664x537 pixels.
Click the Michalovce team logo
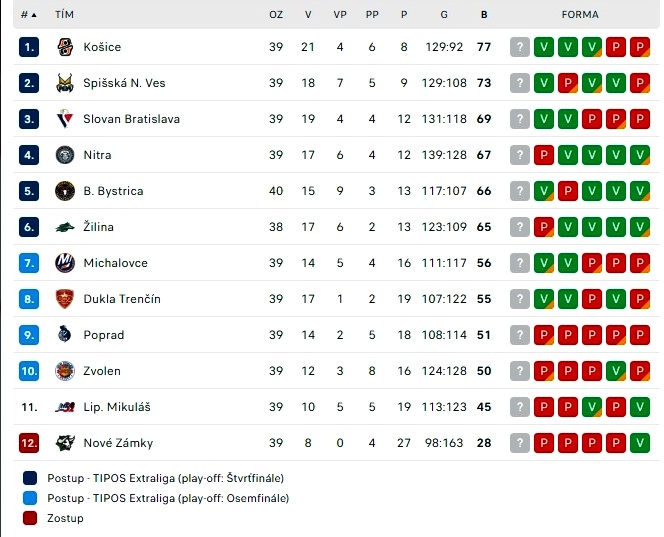[x=65, y=263]
